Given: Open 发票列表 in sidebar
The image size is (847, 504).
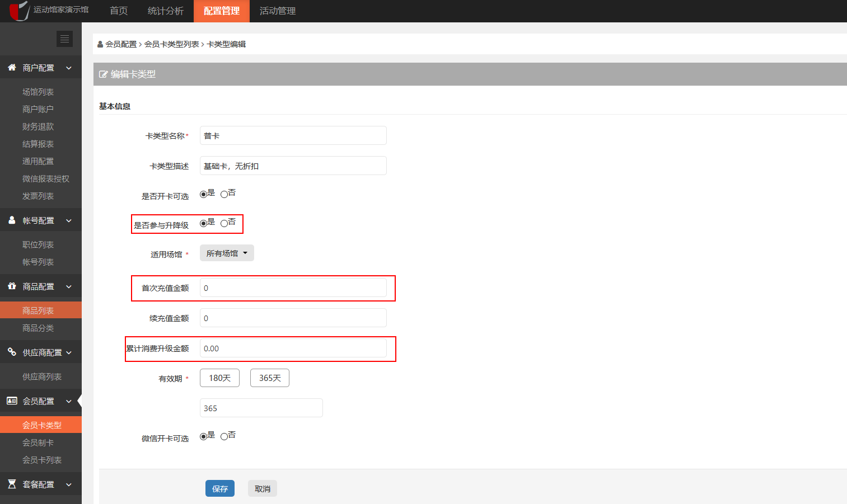Looking at the screenshot, I should (38, 196).
